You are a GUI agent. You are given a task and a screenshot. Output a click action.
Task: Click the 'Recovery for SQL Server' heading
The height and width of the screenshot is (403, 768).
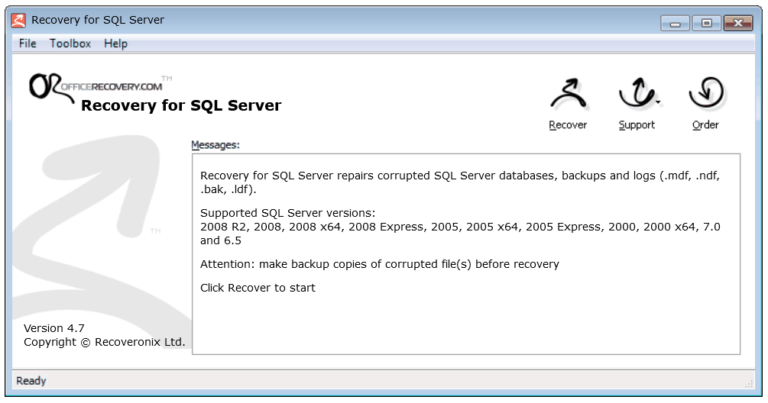click(x=181, y=105)
